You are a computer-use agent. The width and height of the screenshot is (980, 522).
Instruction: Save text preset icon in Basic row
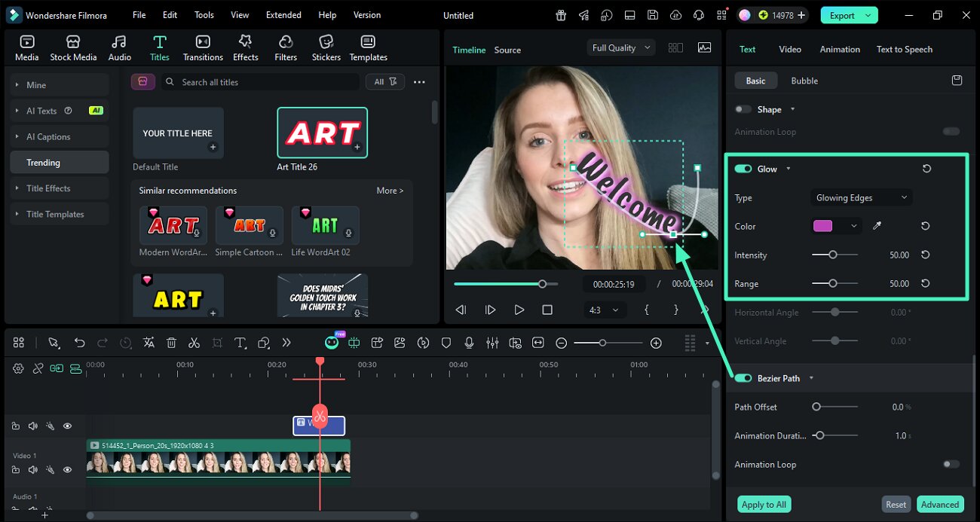(957, 81)
